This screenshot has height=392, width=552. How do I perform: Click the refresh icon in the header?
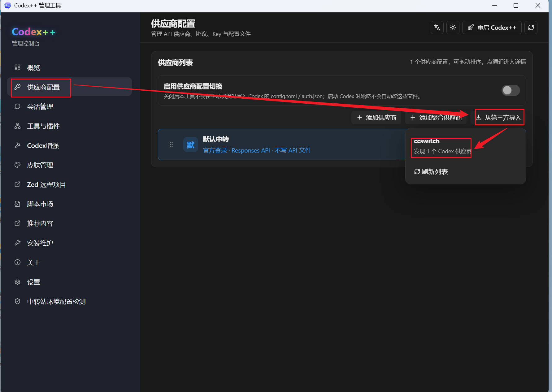point(531,28)
